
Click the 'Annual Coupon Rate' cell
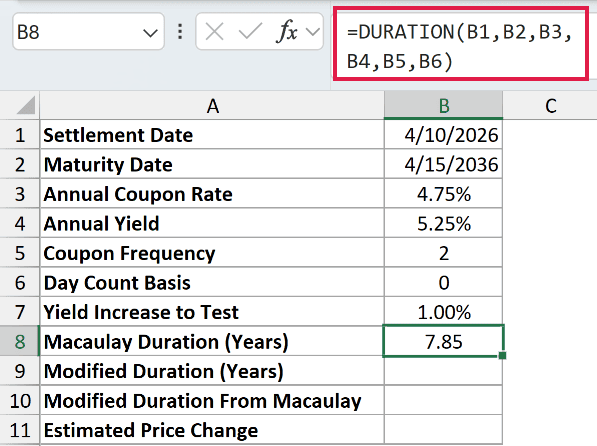pos(212,194)
